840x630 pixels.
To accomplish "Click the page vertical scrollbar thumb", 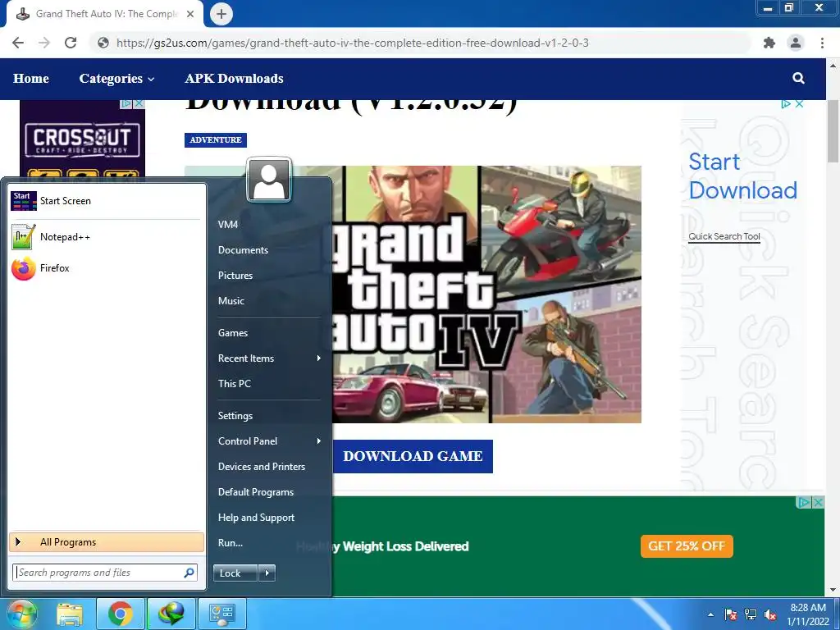I will point(833,131).
